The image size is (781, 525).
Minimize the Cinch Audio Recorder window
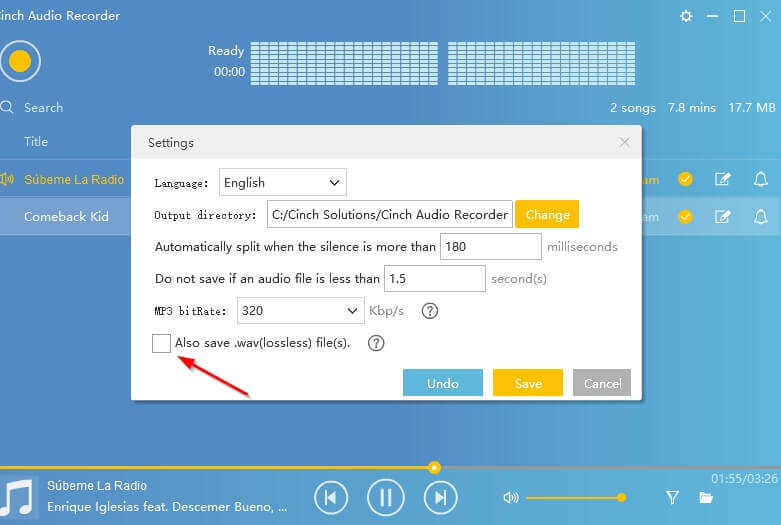click(x=712, y=16)
